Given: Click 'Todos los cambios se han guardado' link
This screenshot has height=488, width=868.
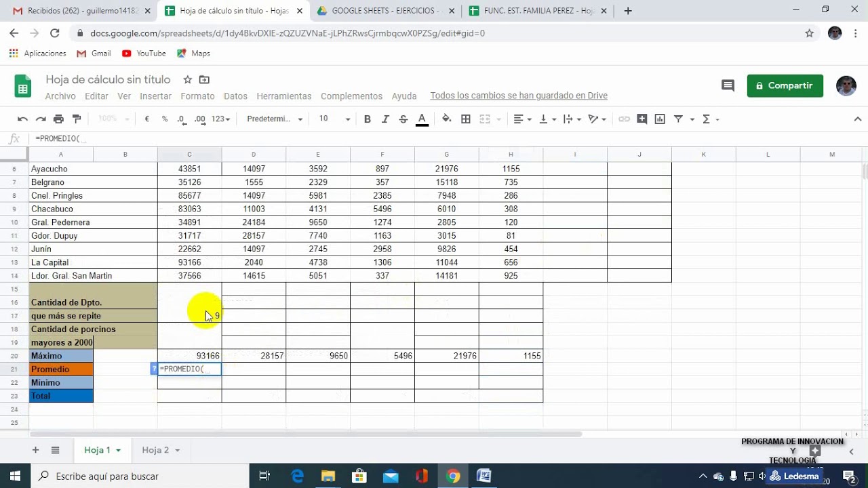Looking at the screenshot, I should (518, 96).
